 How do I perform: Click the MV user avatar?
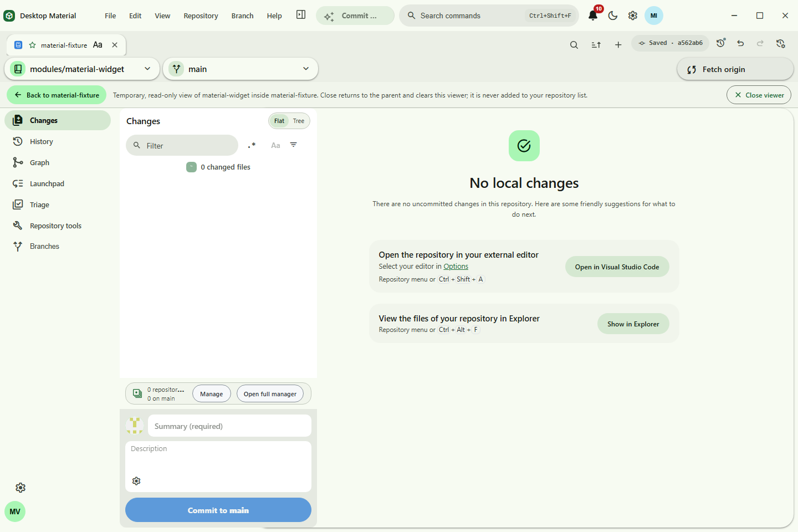15,511
